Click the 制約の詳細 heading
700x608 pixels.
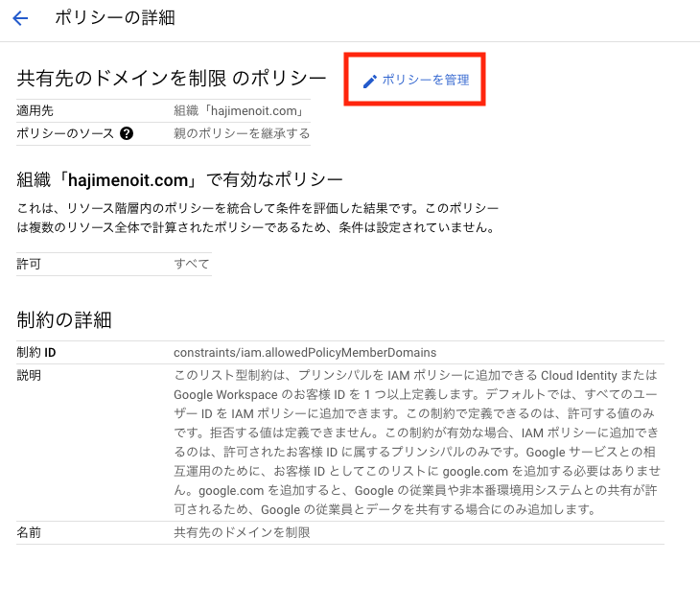(64, 320)
